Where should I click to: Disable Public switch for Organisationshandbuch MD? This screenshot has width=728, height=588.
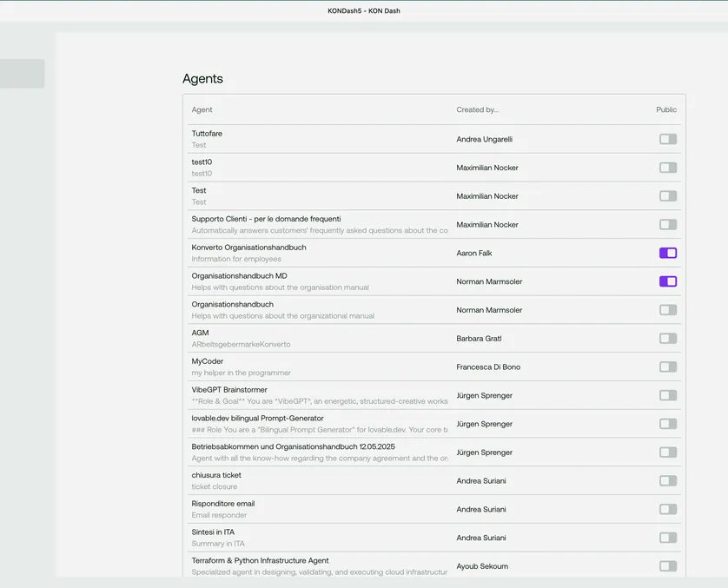pyautogui.click(x=667, y=281)
